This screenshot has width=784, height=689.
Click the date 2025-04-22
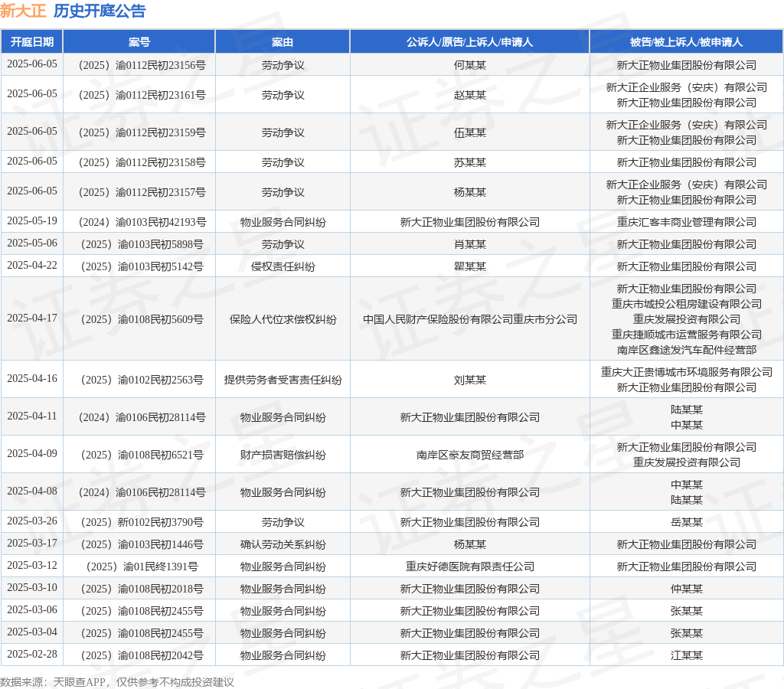[x=32, y=266]
